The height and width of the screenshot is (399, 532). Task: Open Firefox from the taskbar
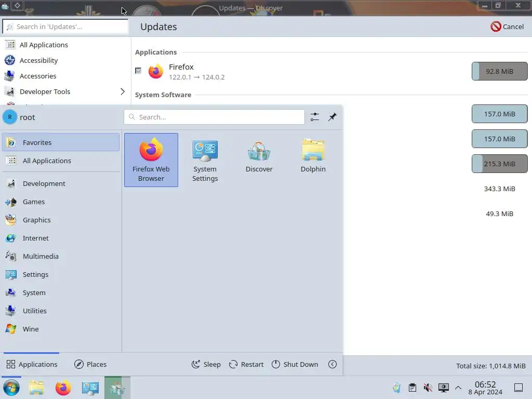click(63, 388)
